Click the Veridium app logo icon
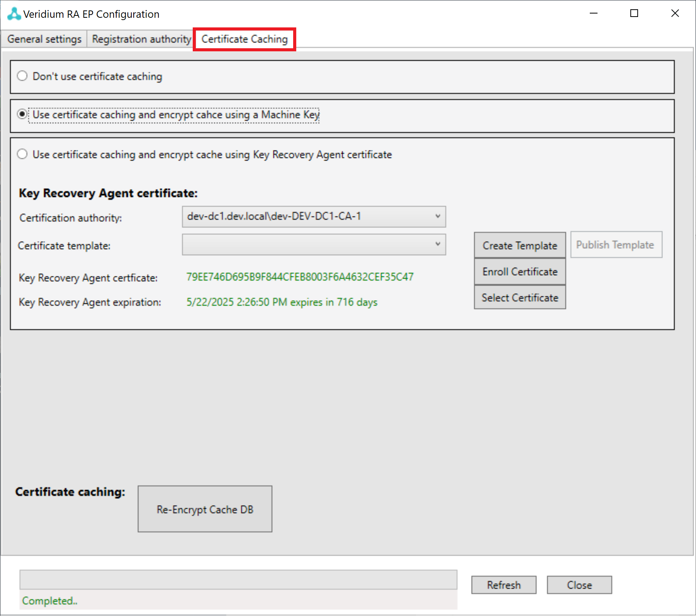The image size is (696, 616). [x=14, y=14]
